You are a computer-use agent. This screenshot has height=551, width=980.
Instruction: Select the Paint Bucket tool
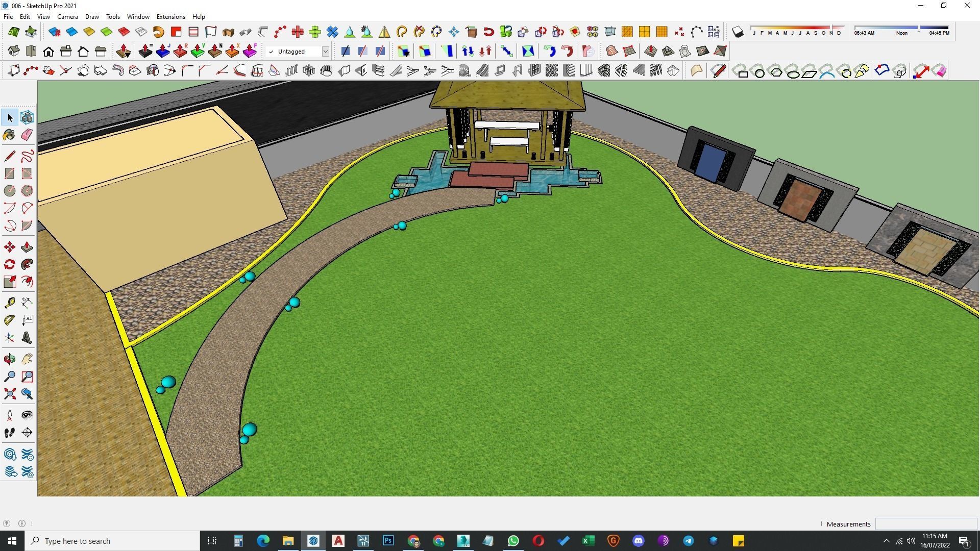9,135
